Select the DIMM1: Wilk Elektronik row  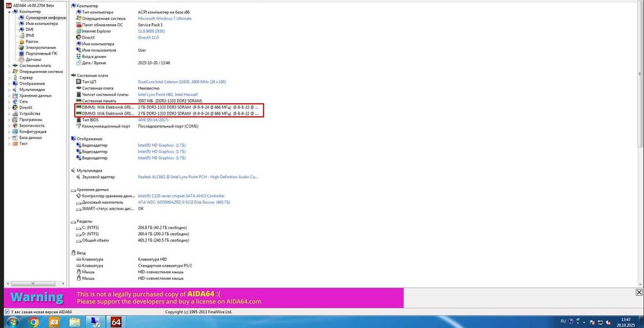click(x=168, y=107)
